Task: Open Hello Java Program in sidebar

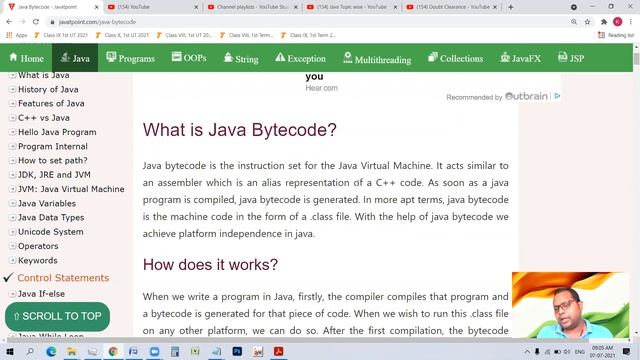Action: tap(57, 132)
